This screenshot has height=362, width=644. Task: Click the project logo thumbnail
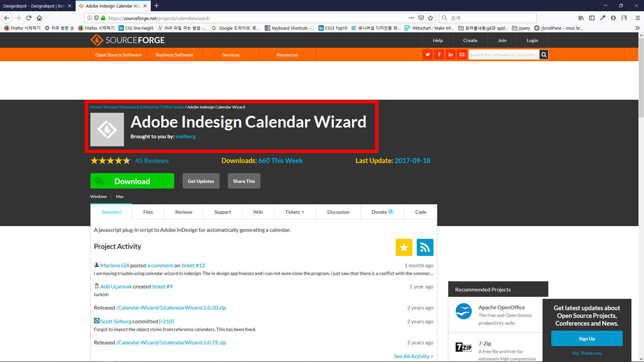pos(107,129)
